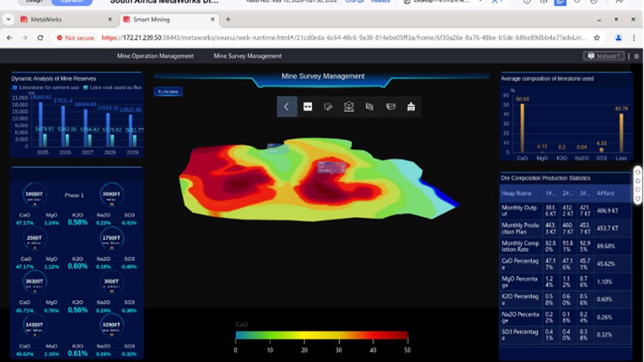Collapse the 3D toolbar with the left chevron

coord(287,107)
